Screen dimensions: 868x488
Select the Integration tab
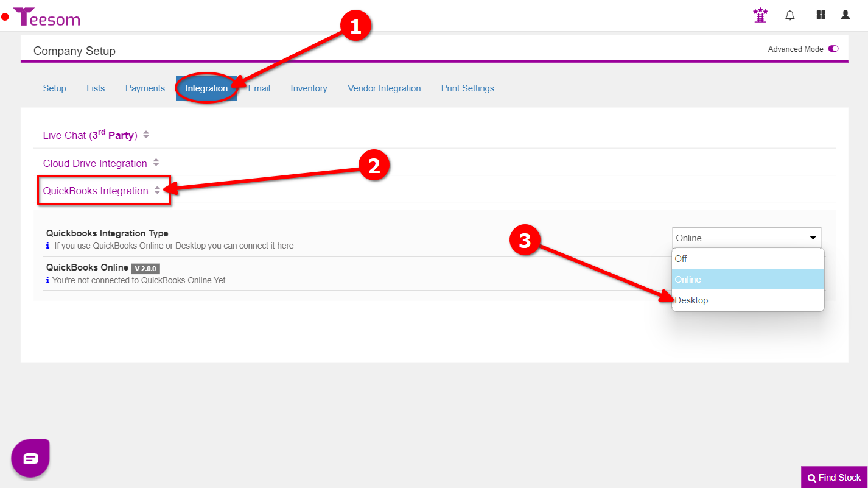pos(206,88)
